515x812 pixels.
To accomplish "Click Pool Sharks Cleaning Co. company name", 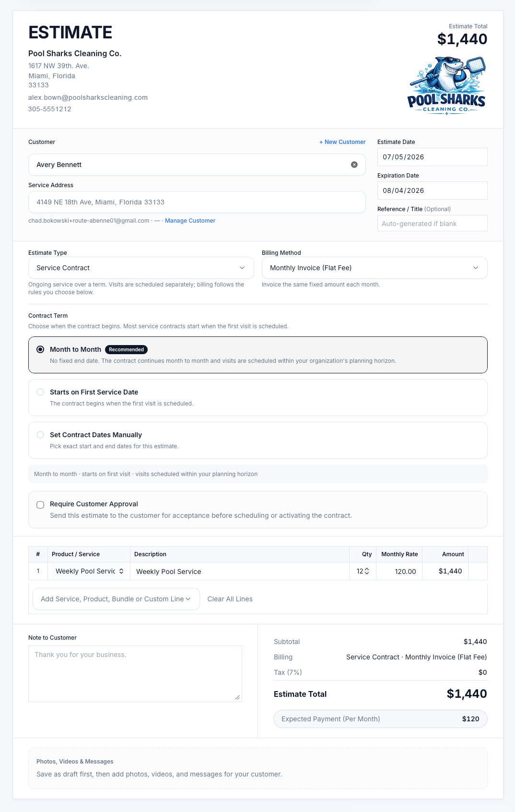I will tap(75, 53).
